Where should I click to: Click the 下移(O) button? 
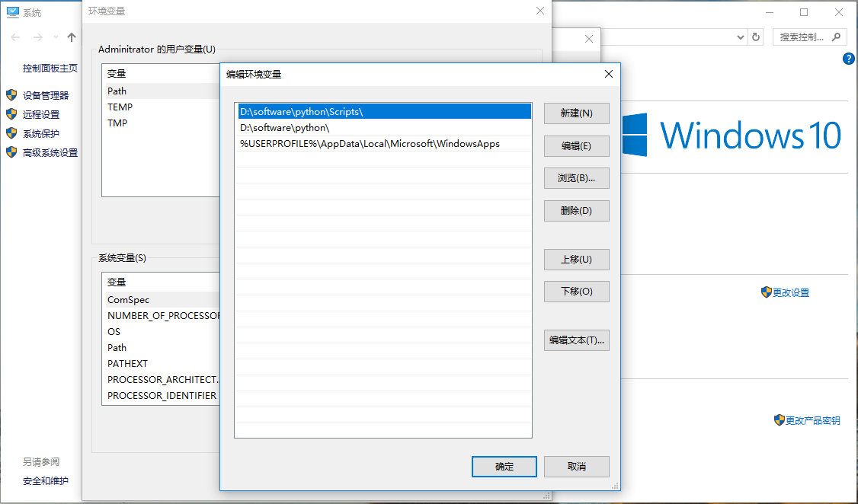[x=576, y=292]
